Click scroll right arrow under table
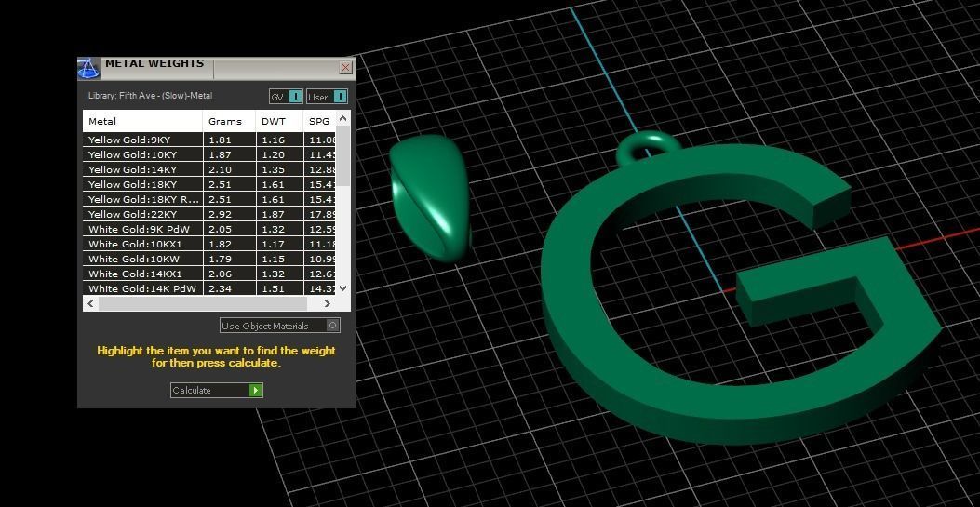 (x=327, y=303)
